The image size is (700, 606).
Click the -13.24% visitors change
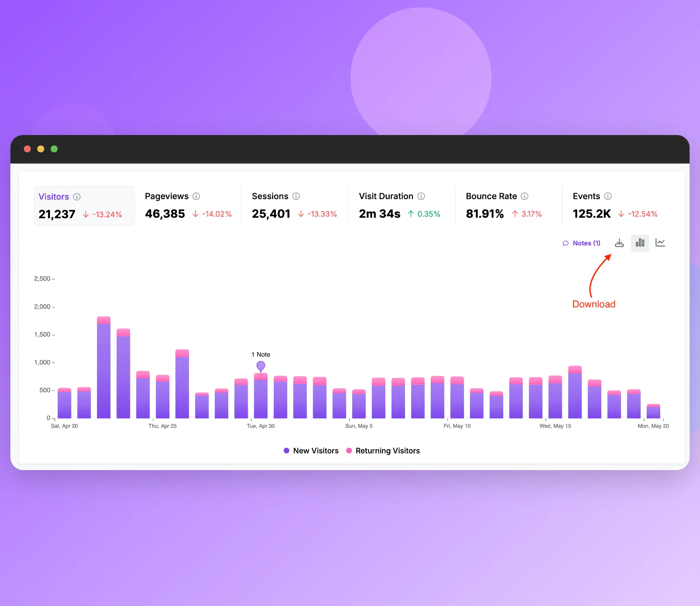tap(102, 215)
